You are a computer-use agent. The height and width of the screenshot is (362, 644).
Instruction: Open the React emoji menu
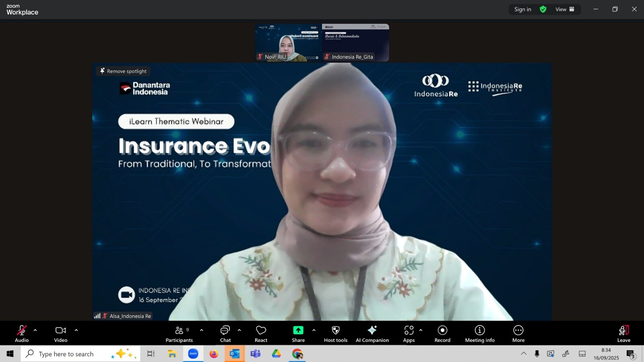261,334
